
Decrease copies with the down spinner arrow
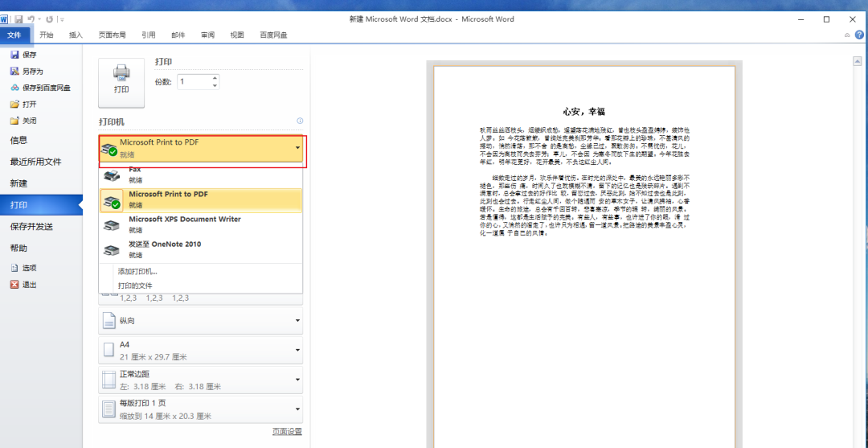coord(215,86)
